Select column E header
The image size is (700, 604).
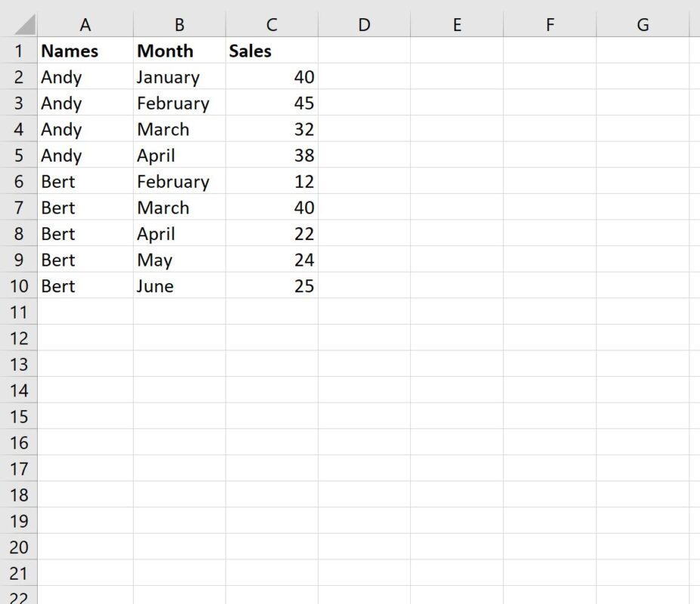(457, 24)
